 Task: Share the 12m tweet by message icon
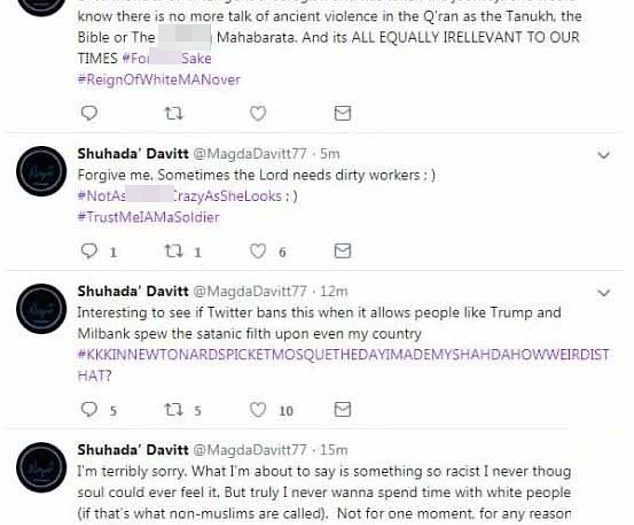coord(342,410)
